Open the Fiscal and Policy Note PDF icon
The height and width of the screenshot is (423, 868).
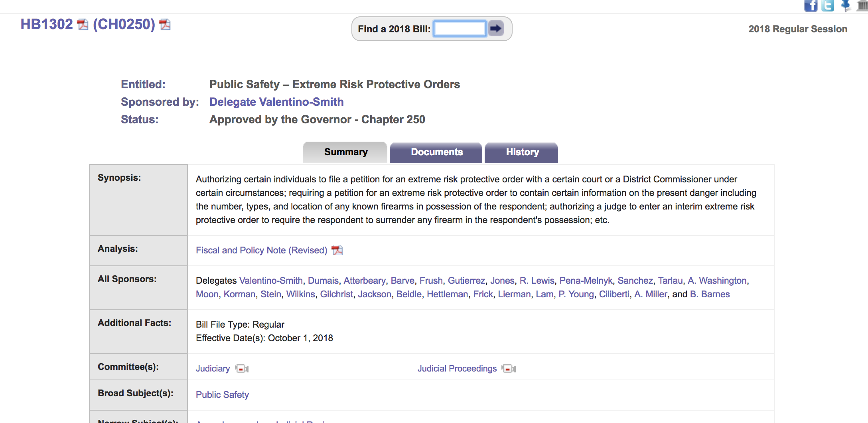(x=337, y=250)
